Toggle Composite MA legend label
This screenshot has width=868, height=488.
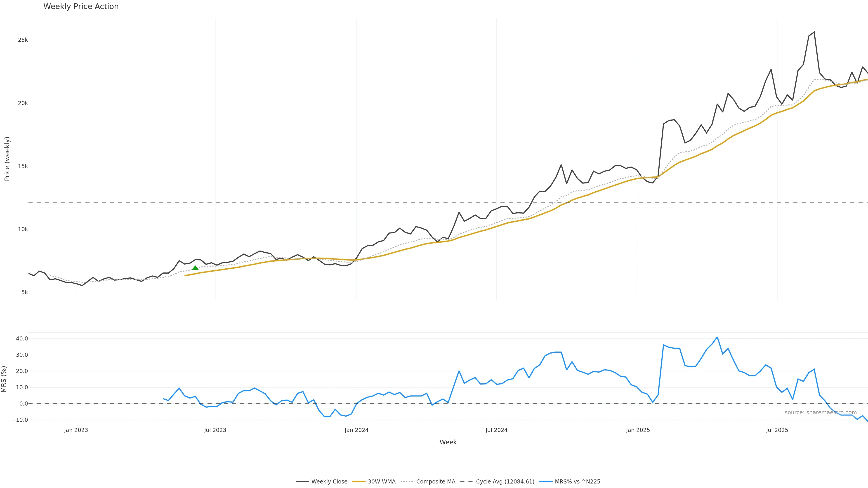[x=435, y=482]
